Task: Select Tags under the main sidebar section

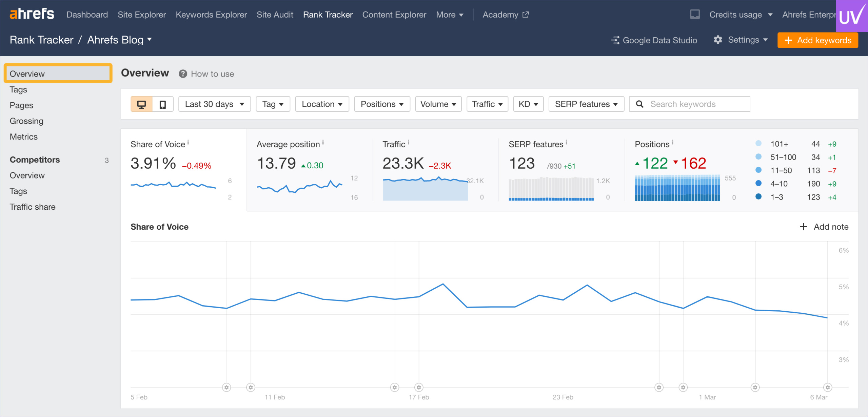Action: [x=18, y=89]
